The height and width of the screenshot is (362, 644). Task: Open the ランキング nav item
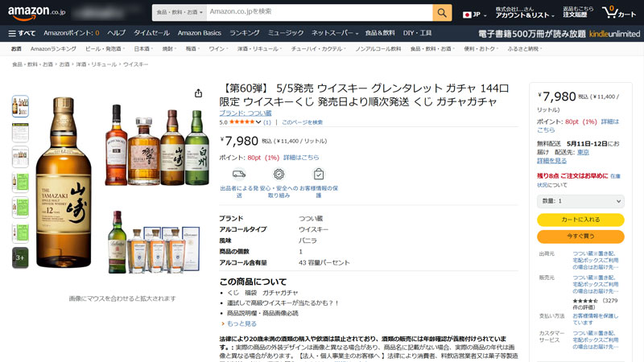[245, 33]
